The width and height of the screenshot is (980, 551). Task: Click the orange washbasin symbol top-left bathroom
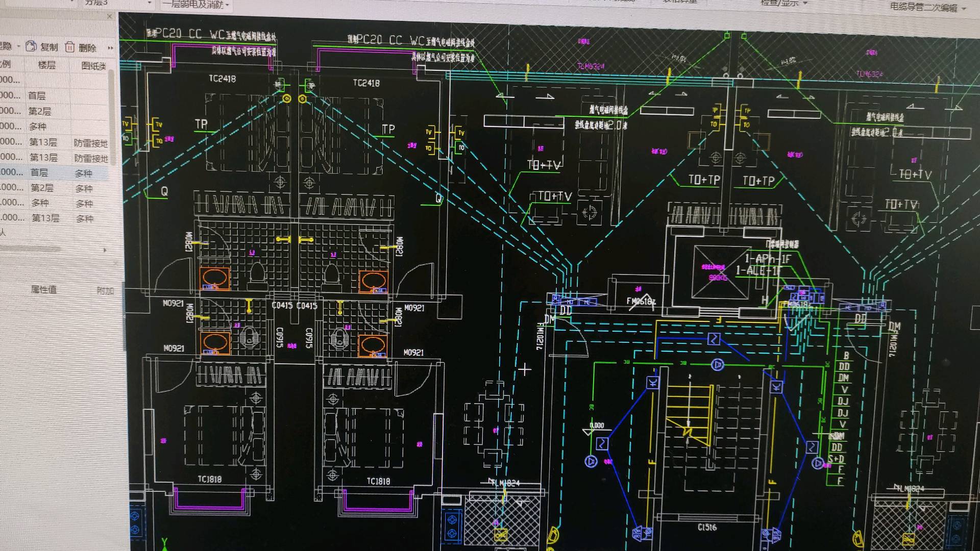tap(215, 278)
